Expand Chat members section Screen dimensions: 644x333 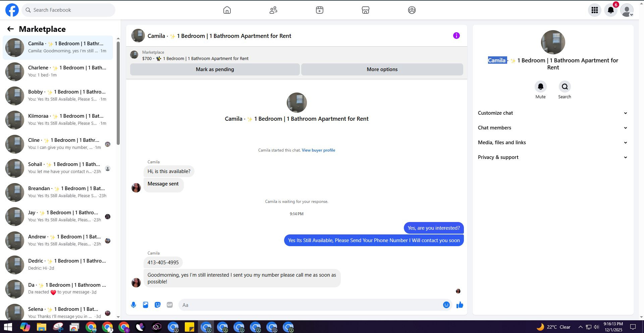(x=553, y=128)
